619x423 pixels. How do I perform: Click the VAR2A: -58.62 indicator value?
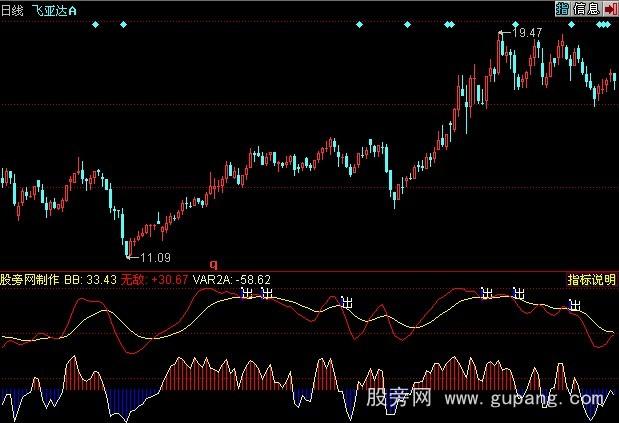232,280
